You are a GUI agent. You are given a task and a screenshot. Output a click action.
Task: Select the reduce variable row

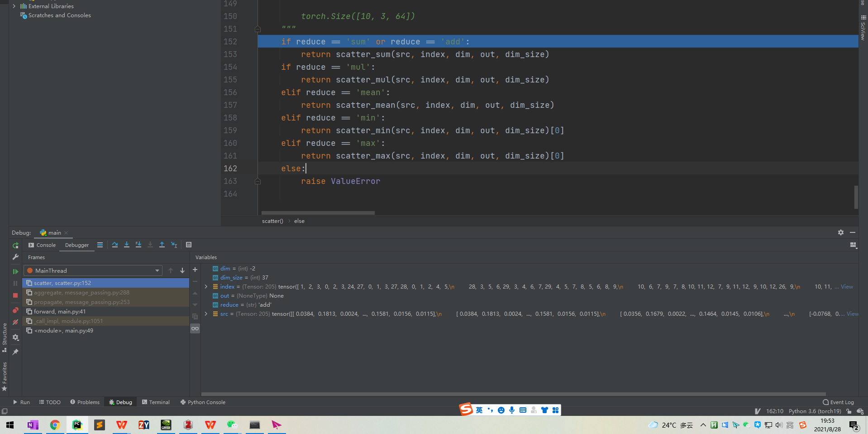[x=529, y=305]
